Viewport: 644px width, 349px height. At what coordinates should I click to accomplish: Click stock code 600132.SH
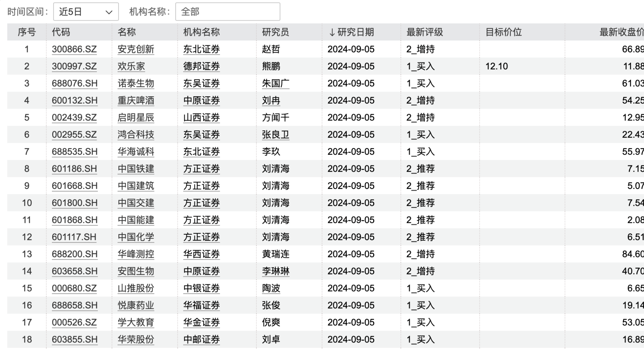[74, 100]
